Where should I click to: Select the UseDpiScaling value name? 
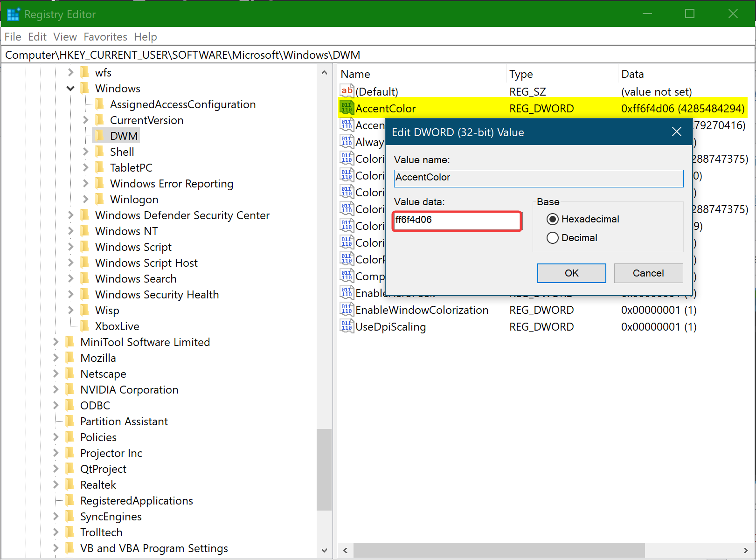tap(391, 327)
